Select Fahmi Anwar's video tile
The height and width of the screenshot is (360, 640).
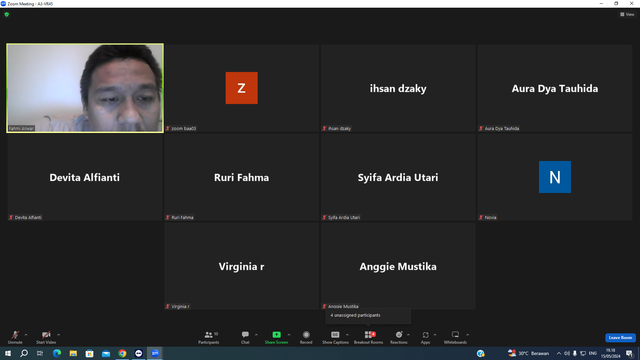click(x=85, y=88)
